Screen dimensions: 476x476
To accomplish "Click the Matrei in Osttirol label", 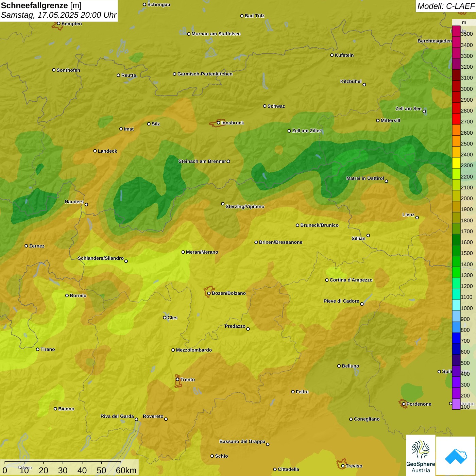I will [x=365, y=178].
